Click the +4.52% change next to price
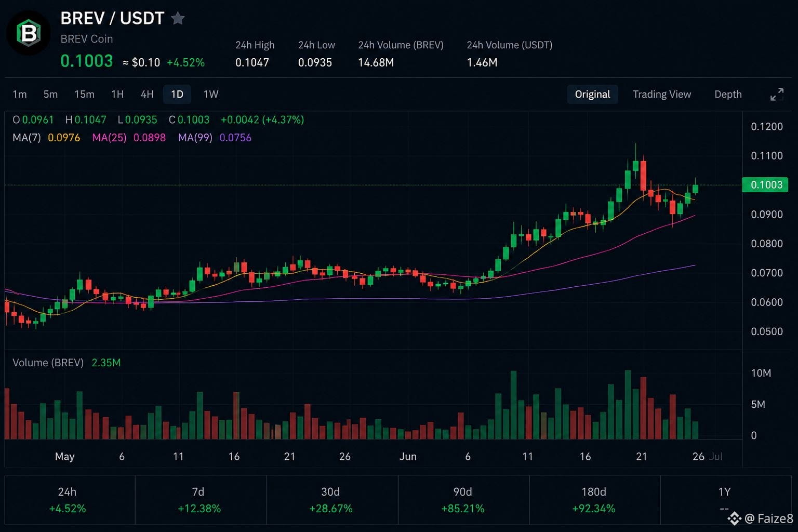This screenshot has height=532, width=798. click(x=185, y=62)
